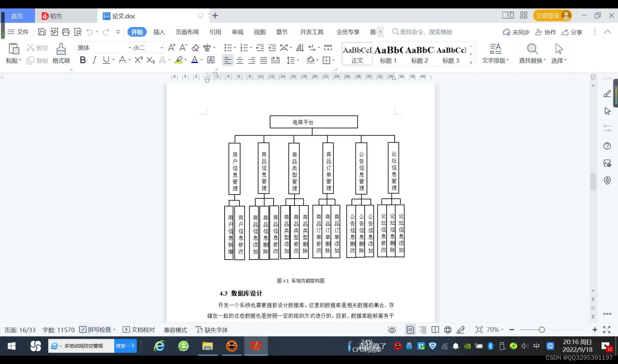Screen dimensions: 618x364
Task: Click the Format Painter brush
Action: tap(61, 49)
